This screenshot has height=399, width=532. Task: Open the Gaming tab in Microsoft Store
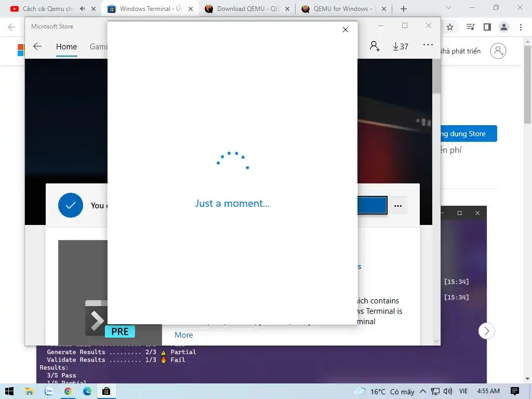tap(98, 47)
